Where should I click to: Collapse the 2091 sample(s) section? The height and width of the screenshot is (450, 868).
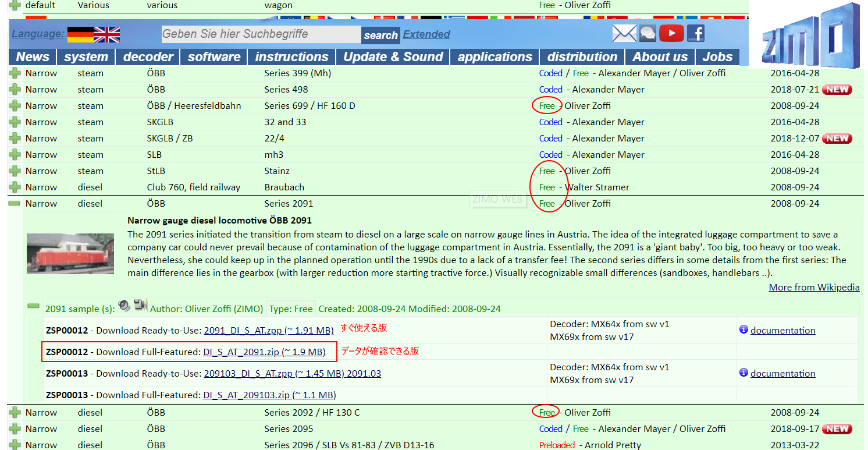[x=34, y=306]
